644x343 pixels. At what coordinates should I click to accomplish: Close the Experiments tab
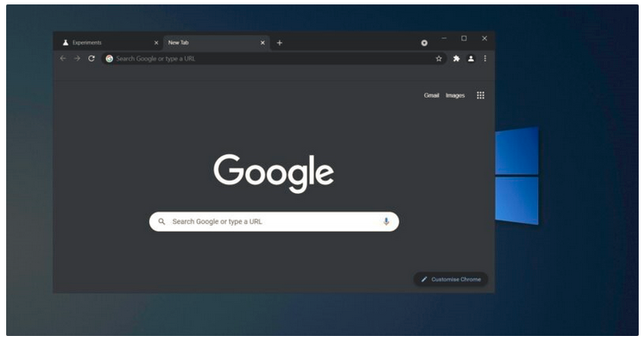point(156,42)
